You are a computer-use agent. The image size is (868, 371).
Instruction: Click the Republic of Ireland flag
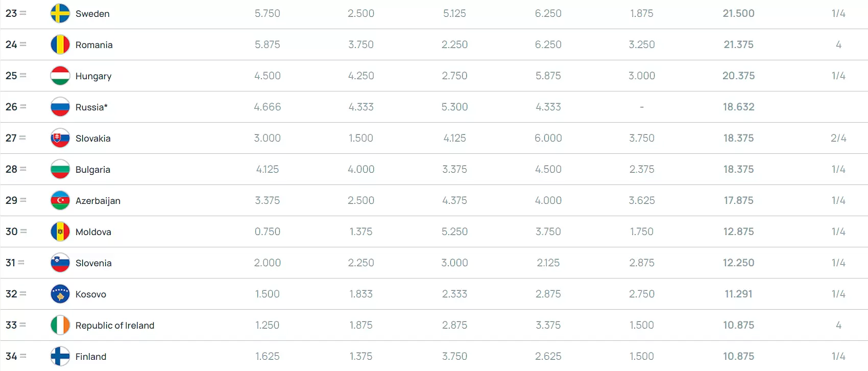pyautogui.click(x=60, y=325)
